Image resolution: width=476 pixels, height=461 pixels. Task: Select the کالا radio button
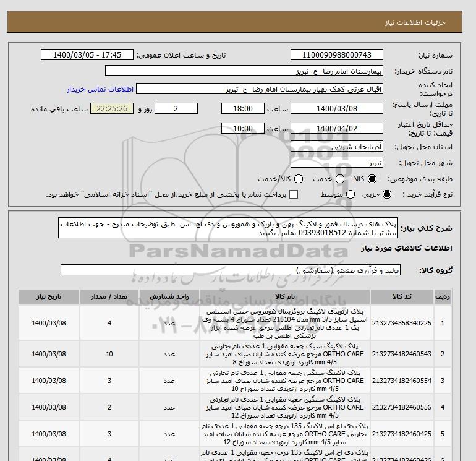click(x=372, y=179)
